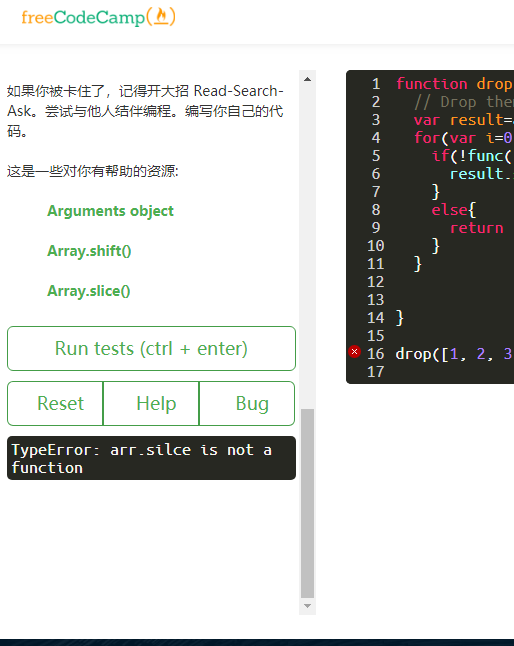Run tests with the ctrl + enter button
This screenshot has width=514, height=646.
click(x=151, y=349)
